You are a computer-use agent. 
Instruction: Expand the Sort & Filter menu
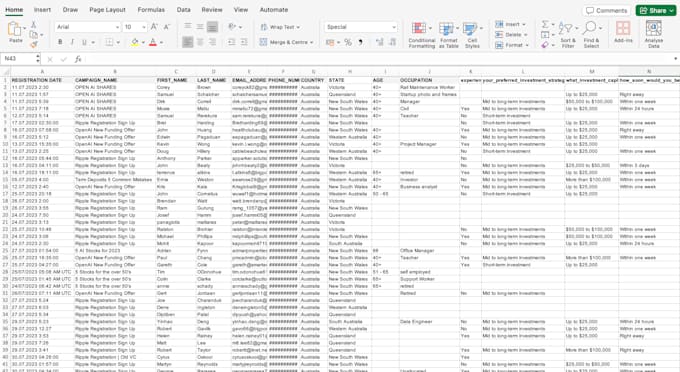pos(568,35)
